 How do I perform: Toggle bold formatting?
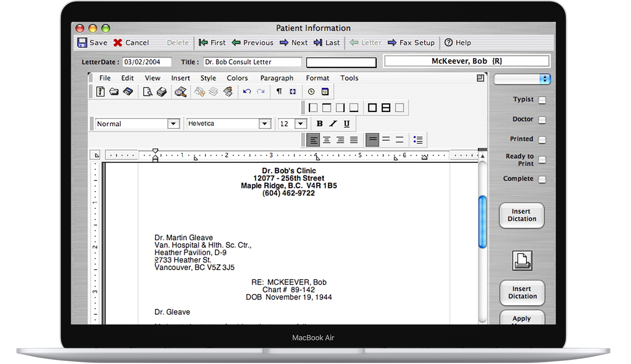pos(320,124)
